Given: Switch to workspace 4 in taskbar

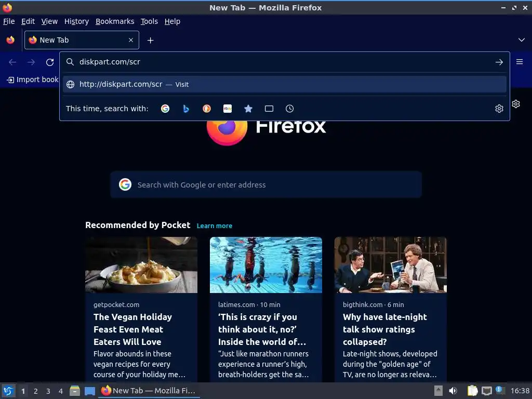Looking at the screenshot, I should coord(61,391).
